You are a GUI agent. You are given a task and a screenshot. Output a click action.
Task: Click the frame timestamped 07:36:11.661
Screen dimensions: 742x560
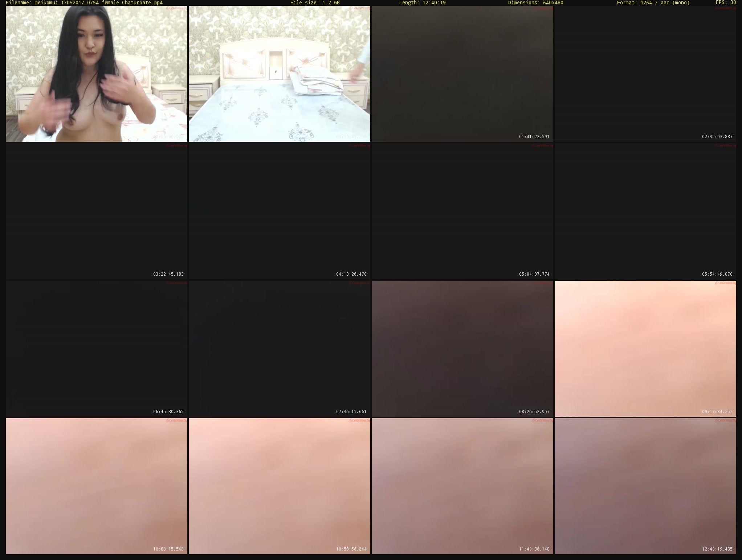coord(279,349)
